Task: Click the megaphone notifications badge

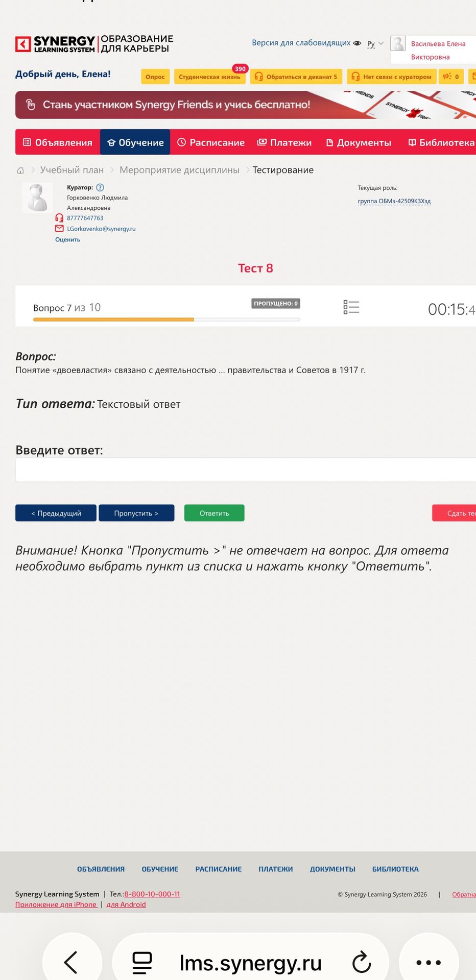Action: 451,77
